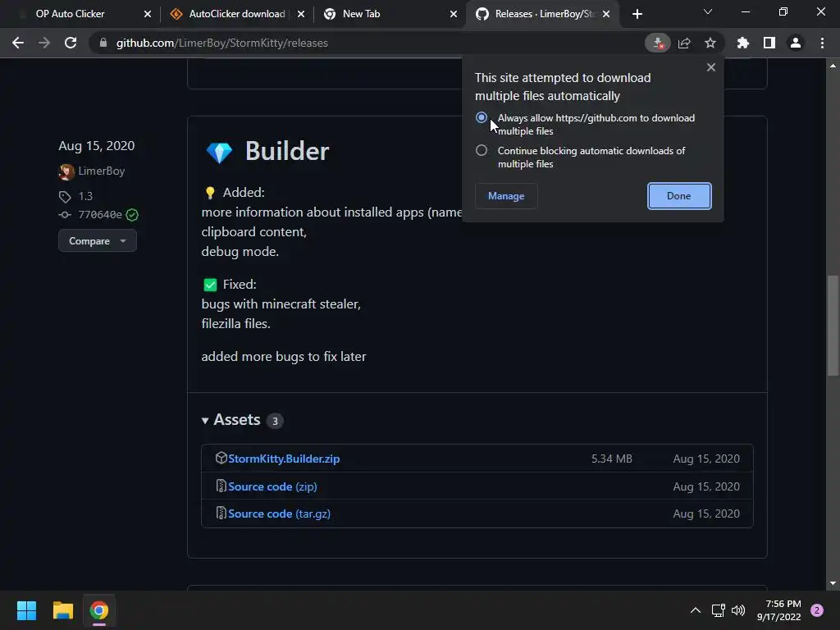Open the Chrome profile icon
840x630 pixels.
[x=796, y=43]
